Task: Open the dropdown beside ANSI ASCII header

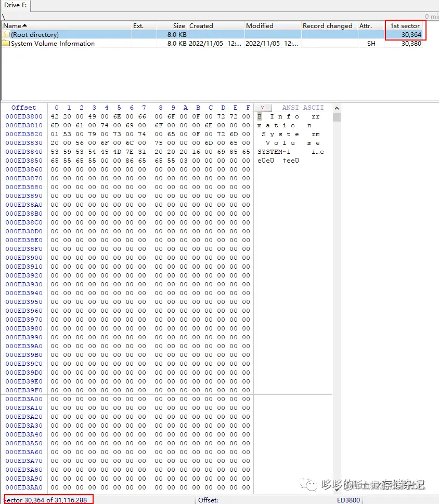Action: point(263,108)
